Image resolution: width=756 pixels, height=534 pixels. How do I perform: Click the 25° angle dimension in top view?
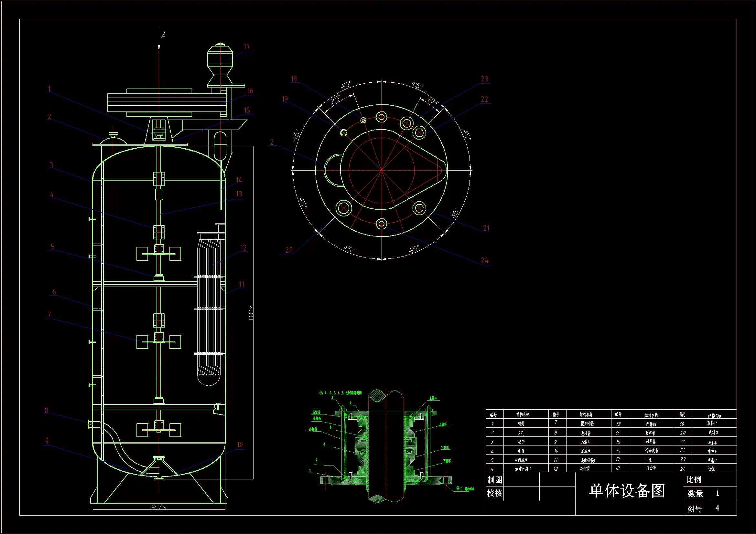click(x=336, y=100)
